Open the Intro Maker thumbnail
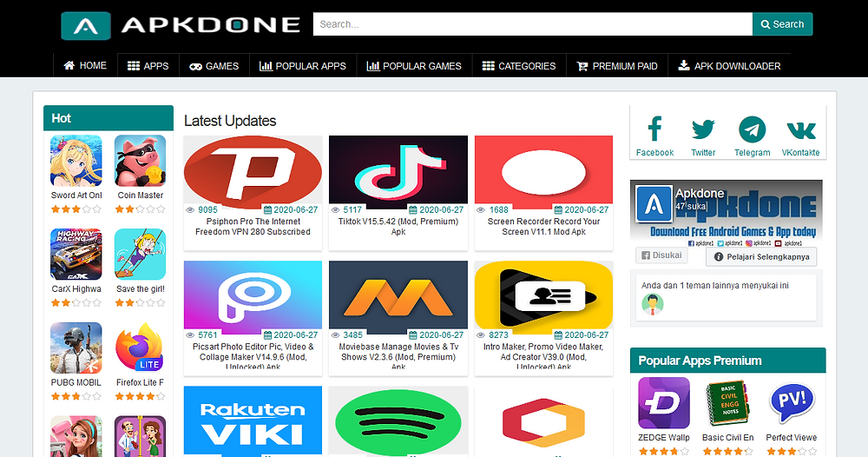 click(x=543, y=295)
